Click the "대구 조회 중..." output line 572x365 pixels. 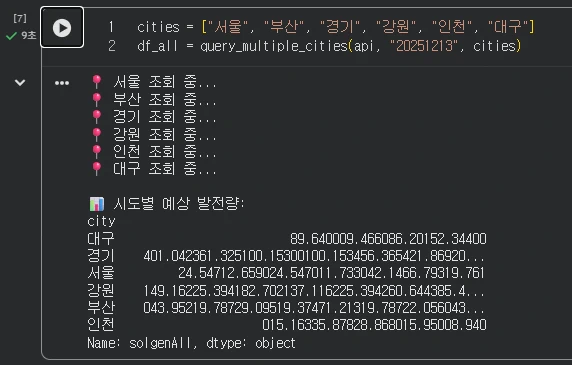pyautogui.click(x=165, y=169)
